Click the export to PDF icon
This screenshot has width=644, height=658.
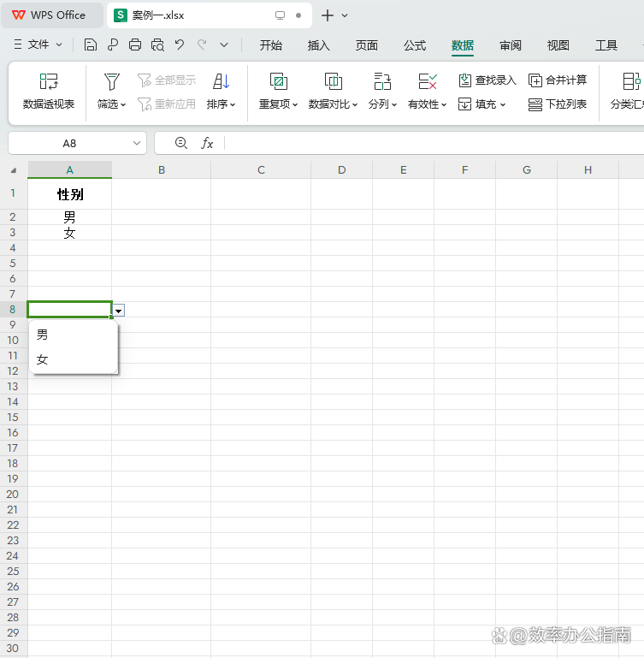(112, 44)
